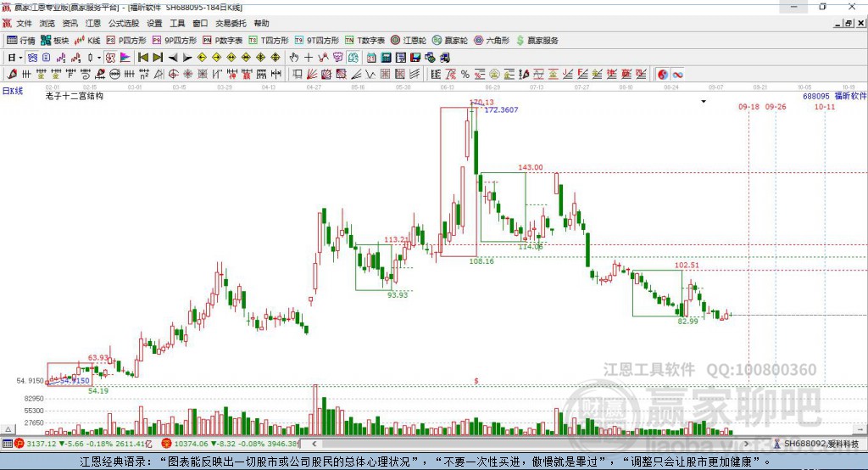868x470 pixels.
Task: Open the 9T四方形 tool
Action: click(317, 41)
